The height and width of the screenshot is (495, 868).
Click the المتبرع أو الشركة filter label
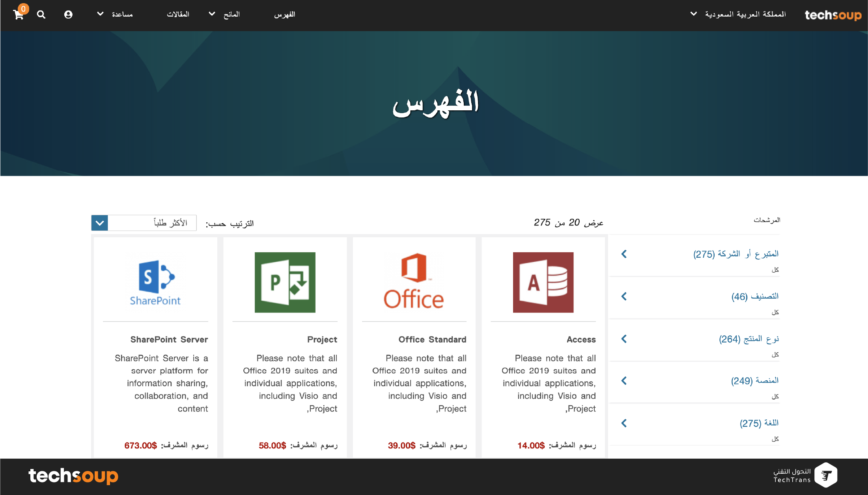pos(736,254)
